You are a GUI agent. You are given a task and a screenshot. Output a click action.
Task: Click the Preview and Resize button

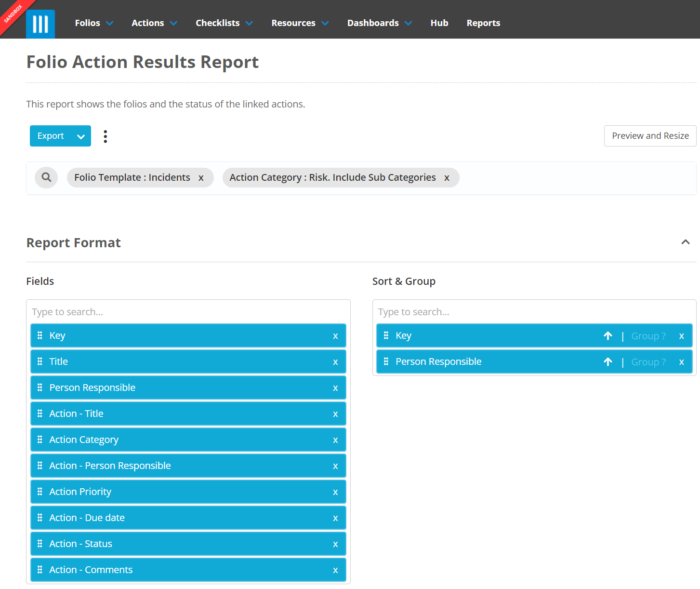click(x=650, y=136)
